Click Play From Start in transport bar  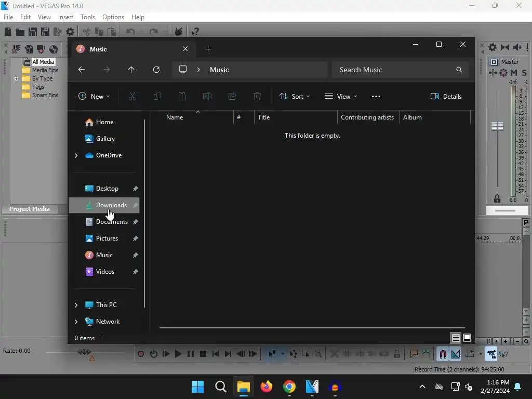(x=166, y=354)
